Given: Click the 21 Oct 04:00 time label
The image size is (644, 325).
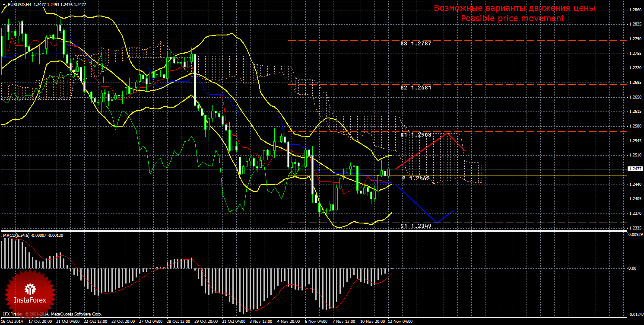Looking at the screenshot, I should [x=67, y=322].
